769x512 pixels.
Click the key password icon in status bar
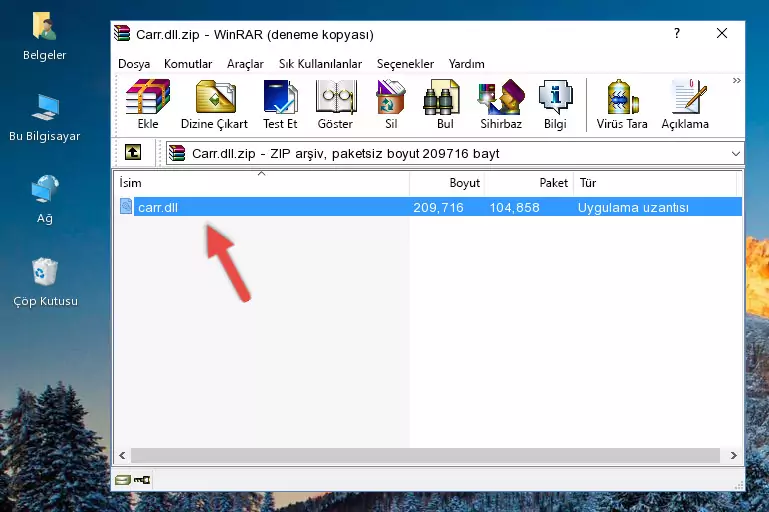point(142,480)
